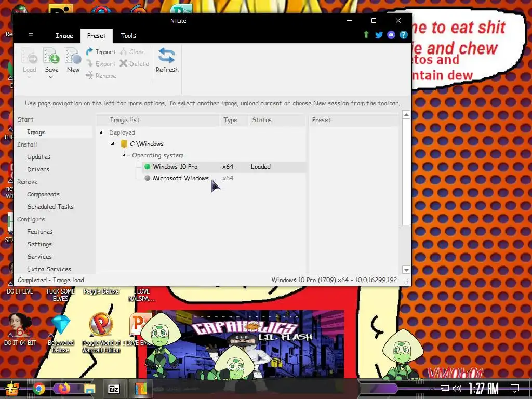The height and width of the screenshot is (399, 532).
Task: Click Completed - Image load status text
Action: tap(51, 280)
